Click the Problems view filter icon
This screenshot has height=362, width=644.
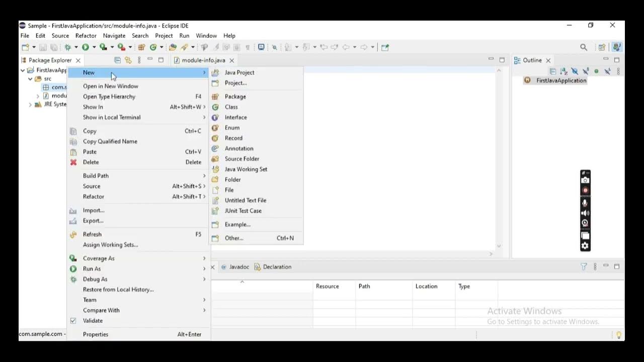click(x=584, y=267)
